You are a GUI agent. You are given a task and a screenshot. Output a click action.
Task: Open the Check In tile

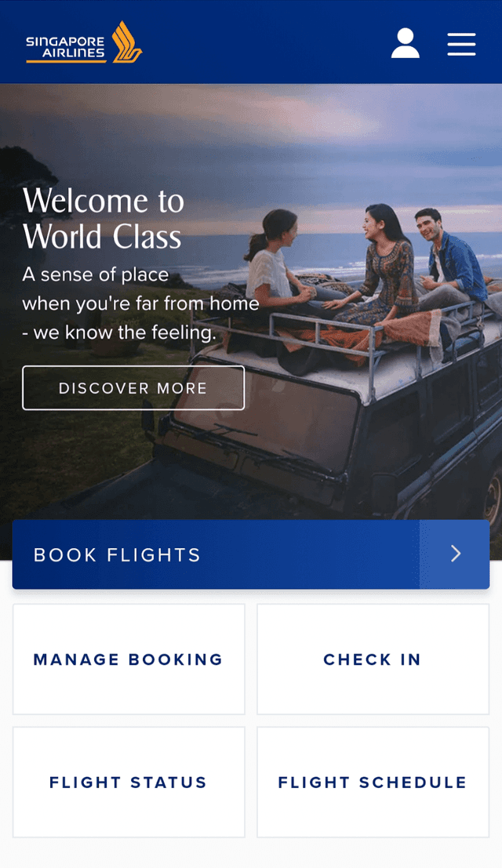[373, 659]
